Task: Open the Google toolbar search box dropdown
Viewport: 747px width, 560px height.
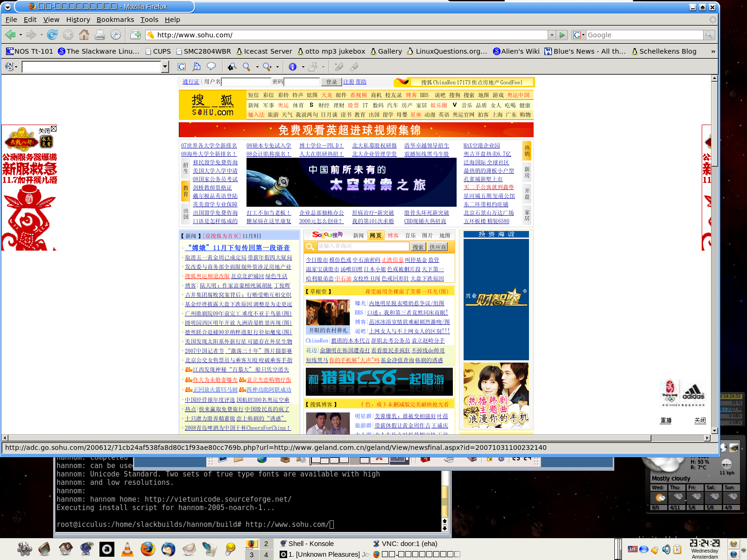Action: tap(165, 67)
